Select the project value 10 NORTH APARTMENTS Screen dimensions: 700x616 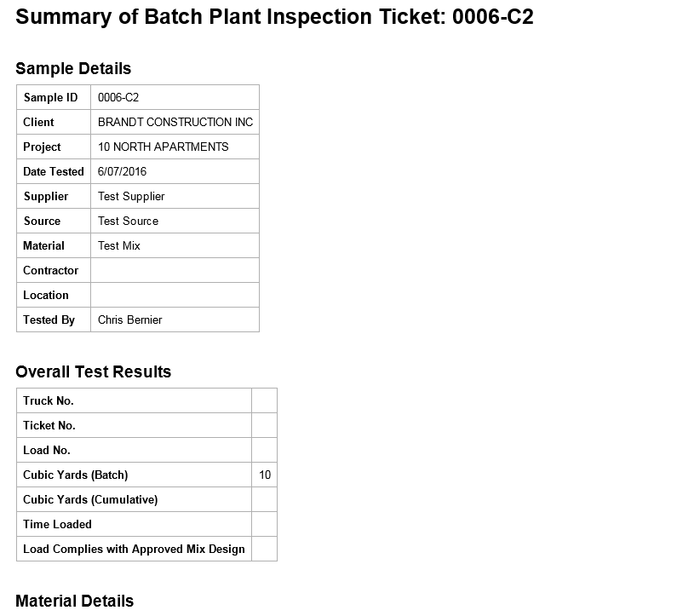(163, 147)
